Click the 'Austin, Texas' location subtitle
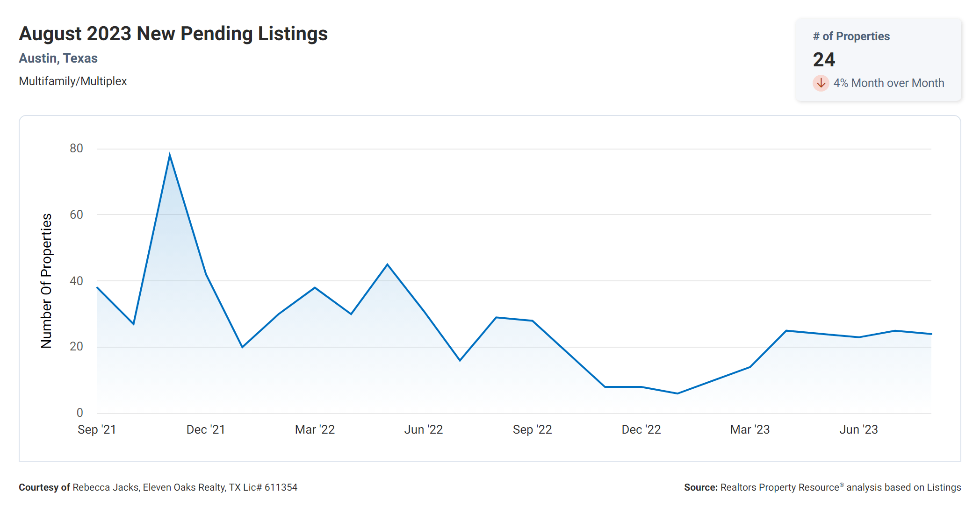980x514 pixels. pos(58,58)
